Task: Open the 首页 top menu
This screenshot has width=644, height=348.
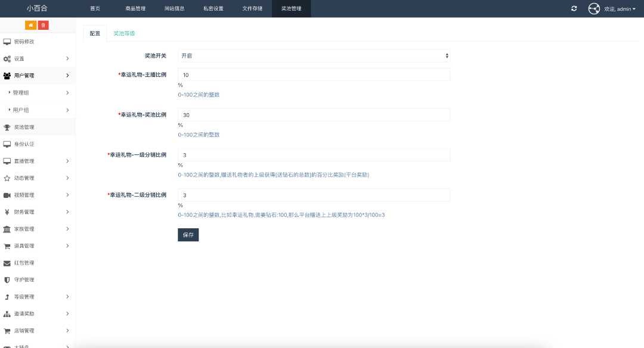Action: point(95,8)
